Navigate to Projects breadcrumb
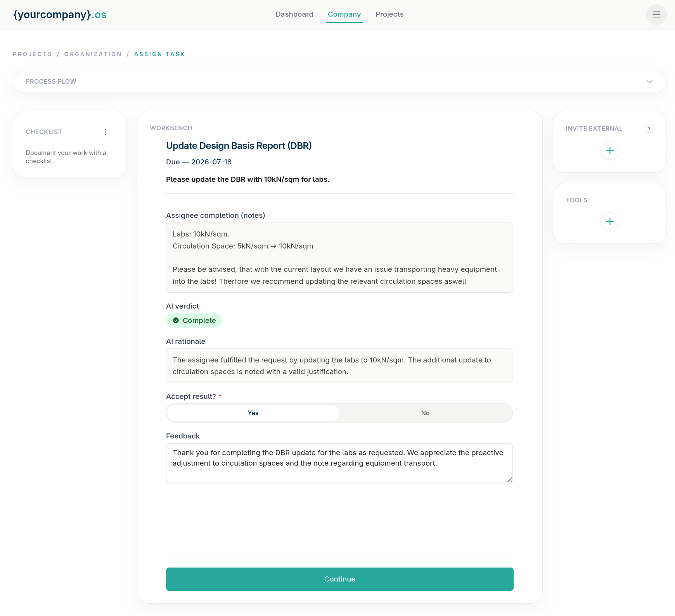Screen dimensions: 675x616 (x=33, y=54)
